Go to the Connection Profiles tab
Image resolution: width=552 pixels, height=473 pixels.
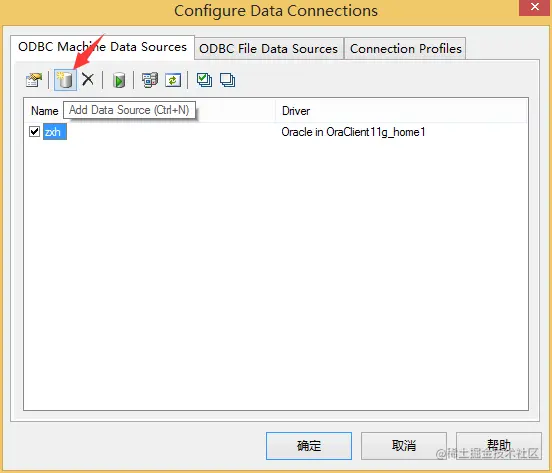406,49
